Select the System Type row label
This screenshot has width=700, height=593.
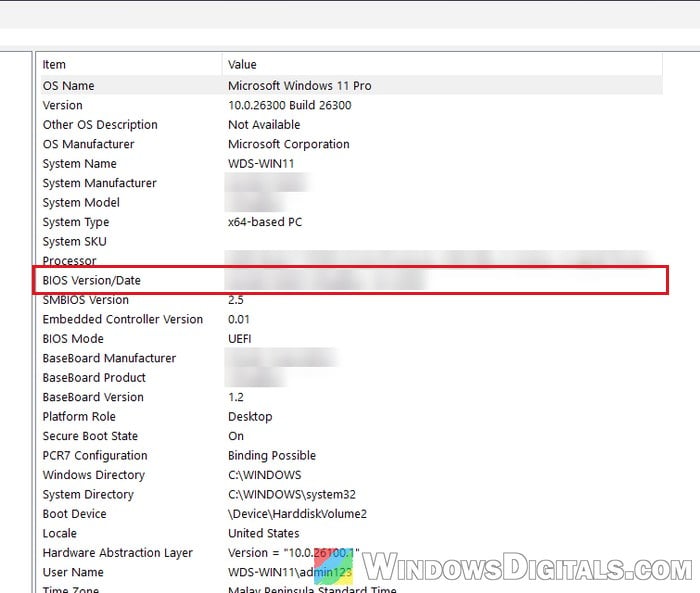[76, 222]
